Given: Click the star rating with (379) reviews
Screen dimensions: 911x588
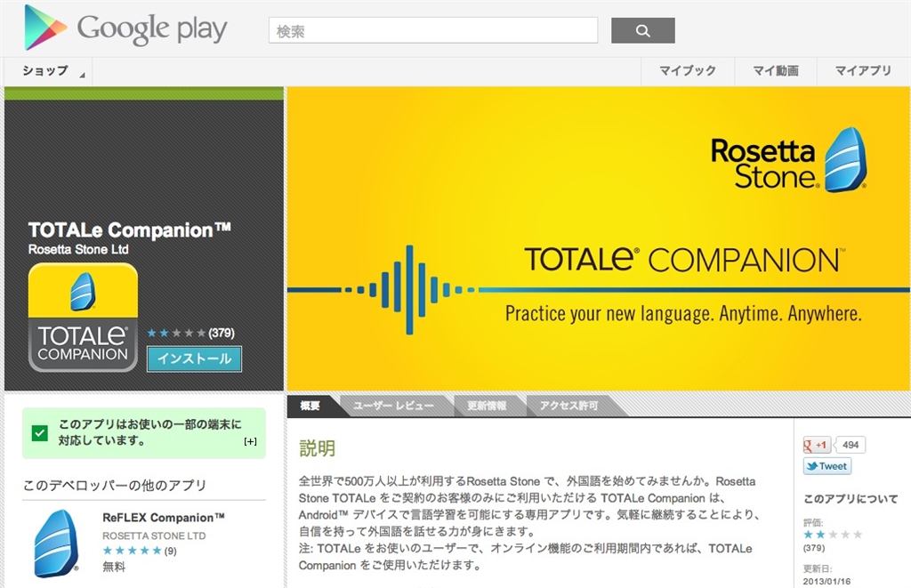Looking at the screenshot, I should (190, 333).
